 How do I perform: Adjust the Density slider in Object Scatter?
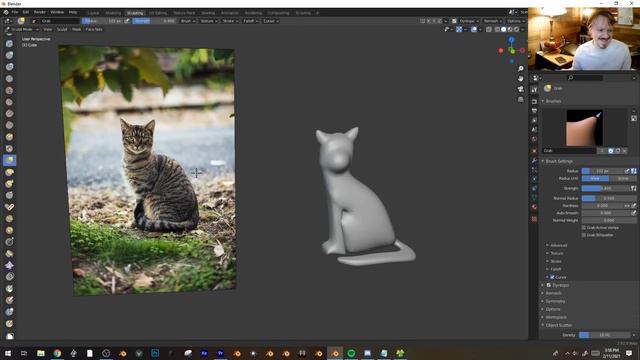coord(605,335)
